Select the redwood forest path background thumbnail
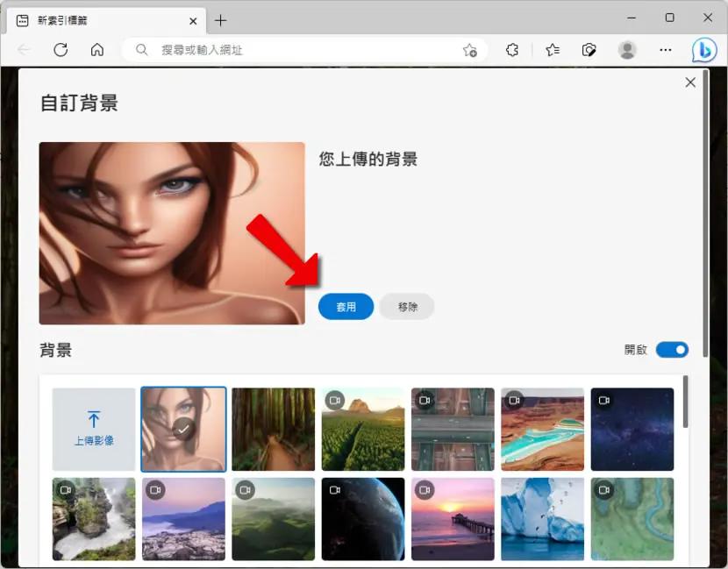 [273, 430]
